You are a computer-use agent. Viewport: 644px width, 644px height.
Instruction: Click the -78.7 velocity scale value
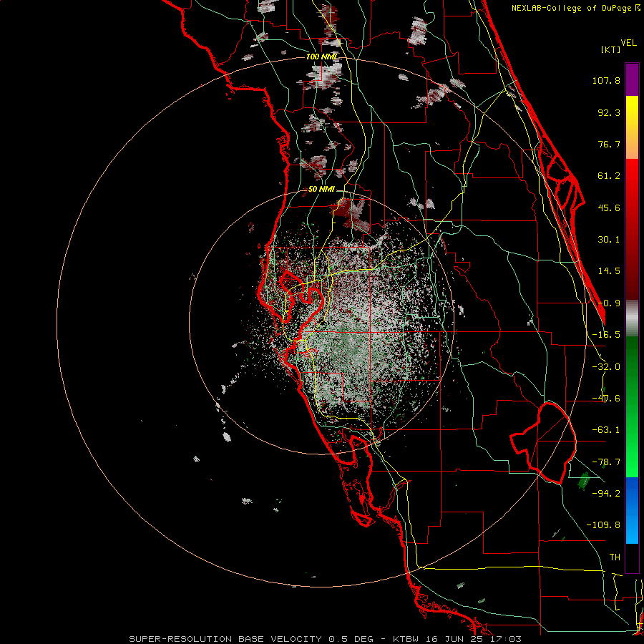[x=606, y=462]
